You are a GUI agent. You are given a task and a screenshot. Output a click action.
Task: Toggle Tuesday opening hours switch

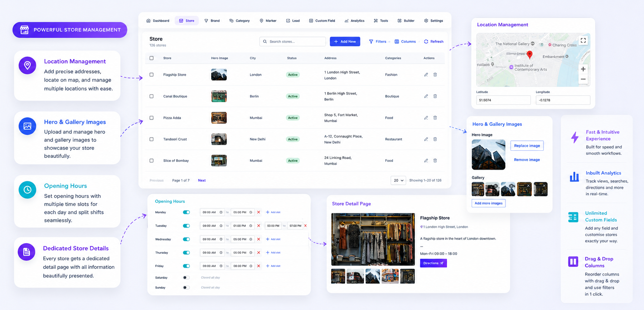(x=186, y=226)
